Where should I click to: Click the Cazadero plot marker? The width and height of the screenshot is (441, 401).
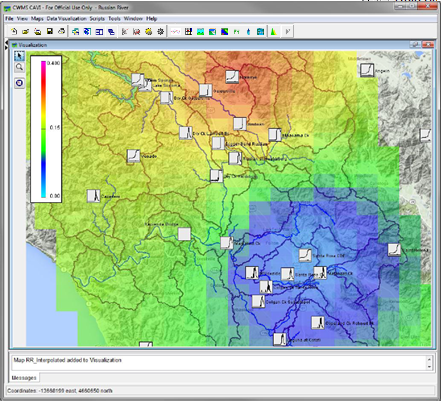click(93, 196)
